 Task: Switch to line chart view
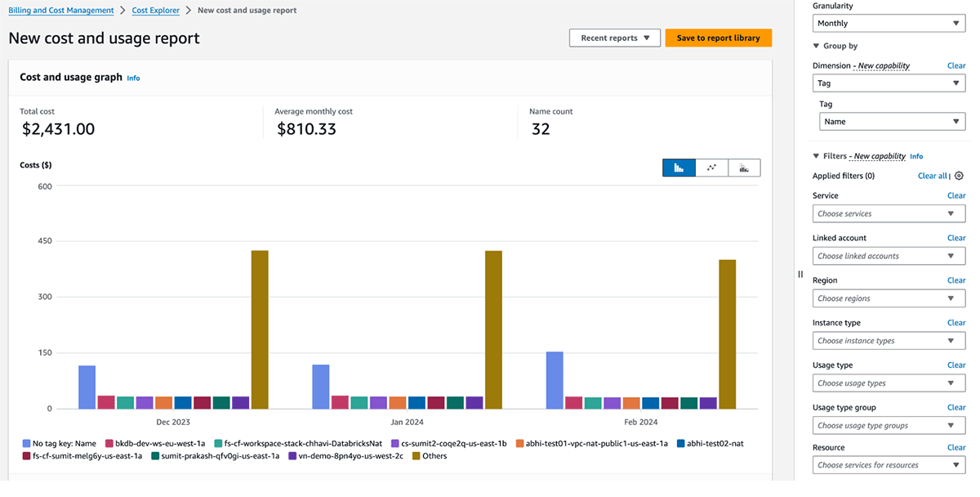coord(711,168)
